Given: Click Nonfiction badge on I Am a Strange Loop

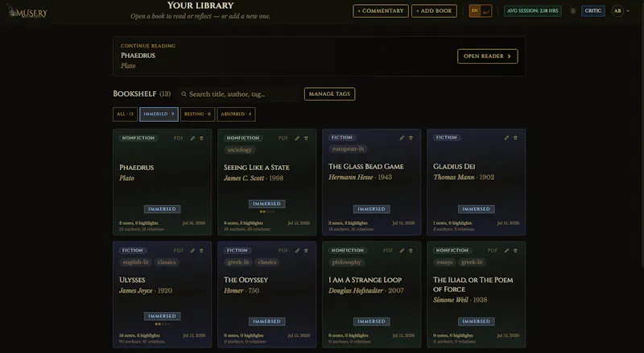Looking at the screenshot, I should (348, 250).
